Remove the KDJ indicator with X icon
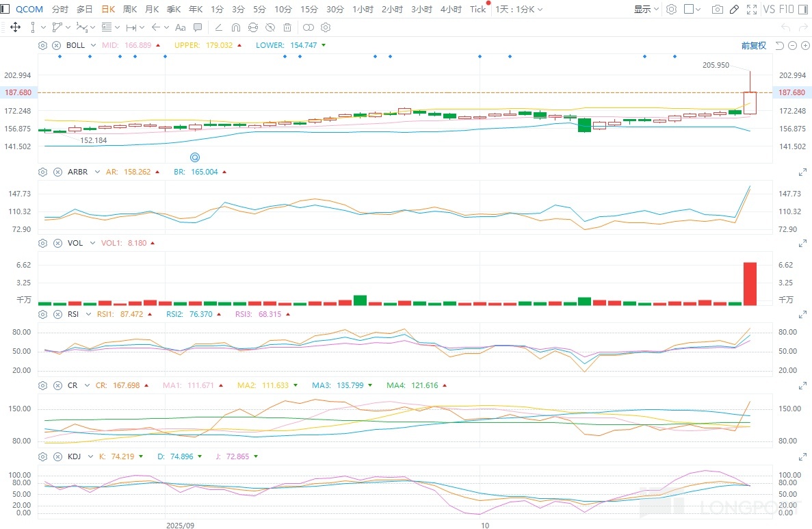This screenshot has height=529, width=812. click(57, 456)
